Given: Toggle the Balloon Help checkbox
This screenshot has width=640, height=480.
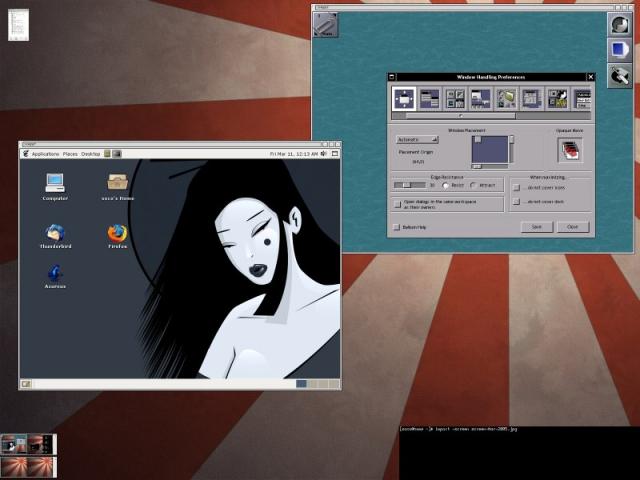Looking at the screenshot, I should pyautogui.click(x=397, y=227).
